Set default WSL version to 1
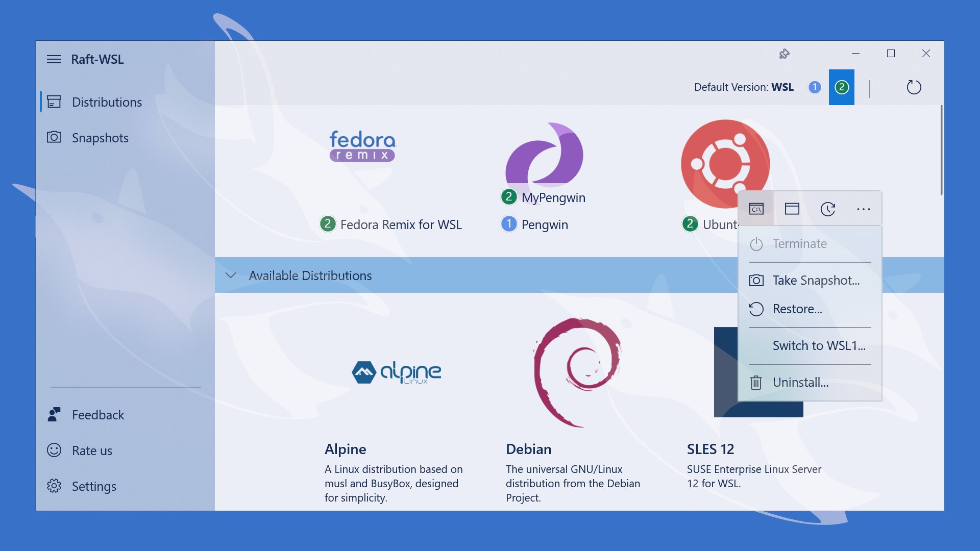 point(815,87)
